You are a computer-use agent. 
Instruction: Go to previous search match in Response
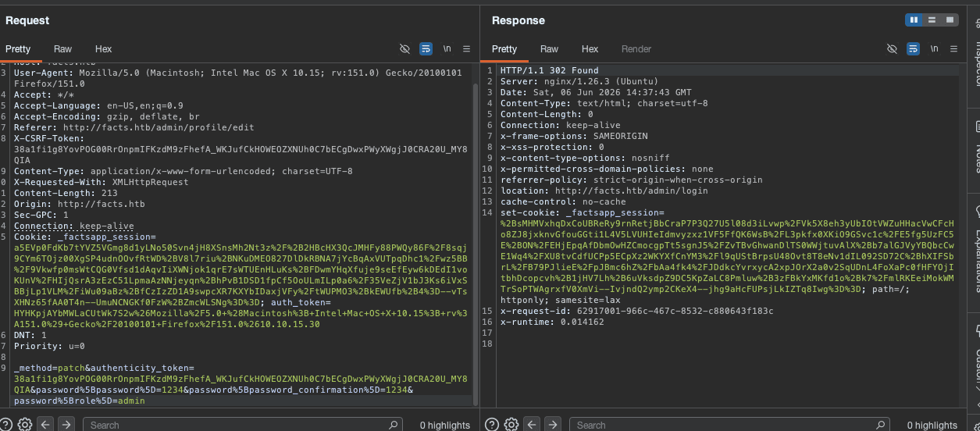[x=531, y=425]
